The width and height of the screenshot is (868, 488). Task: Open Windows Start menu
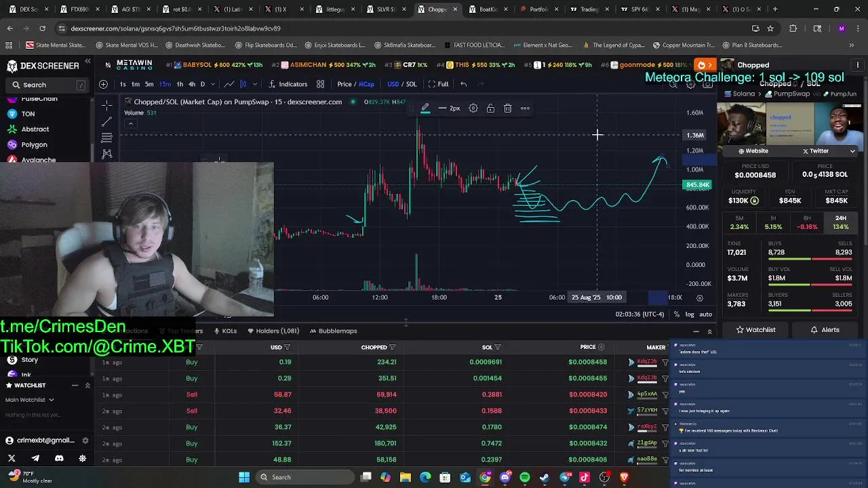(x=244, y=477)
